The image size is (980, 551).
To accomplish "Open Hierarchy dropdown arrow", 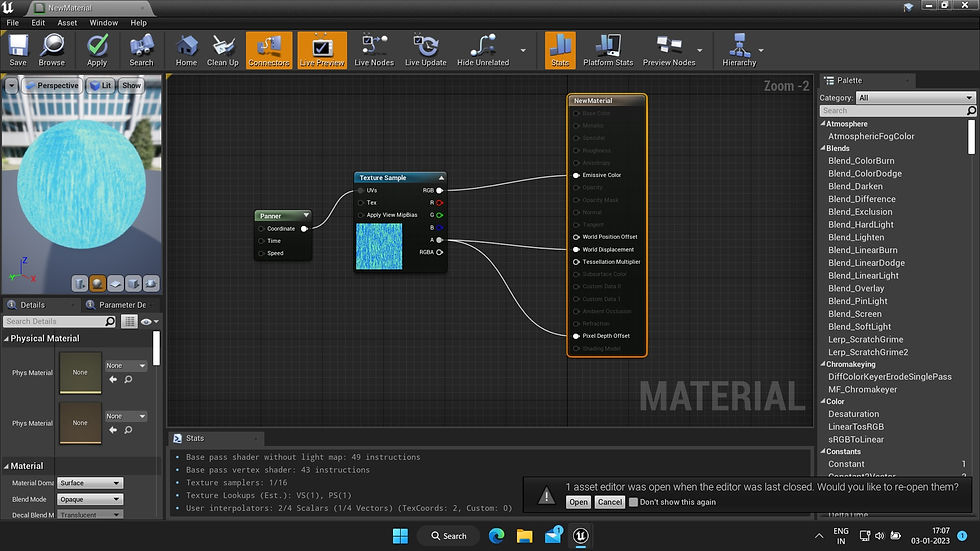I will [x=761, y=51].
